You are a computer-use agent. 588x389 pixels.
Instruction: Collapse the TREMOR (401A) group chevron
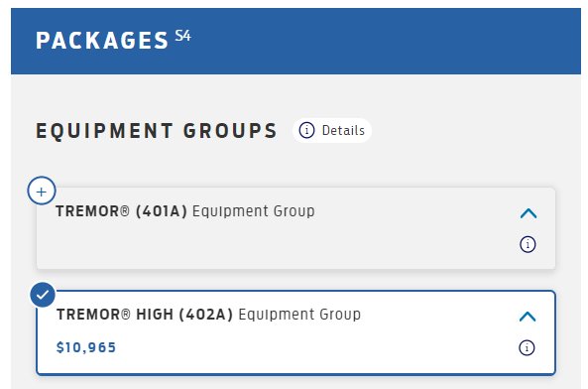(x=529, y=213)
